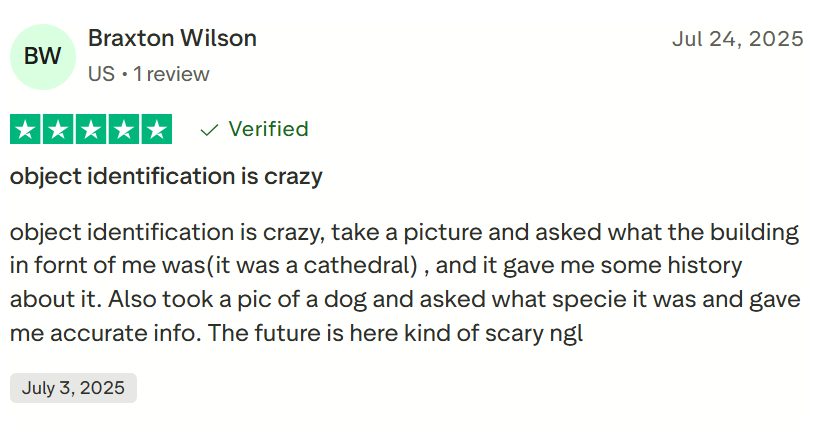The width and height of the screenshot is (828, 429).
Task: Click the BW user avatar circle
Action: pyautogui.click(x=42, y=56)
